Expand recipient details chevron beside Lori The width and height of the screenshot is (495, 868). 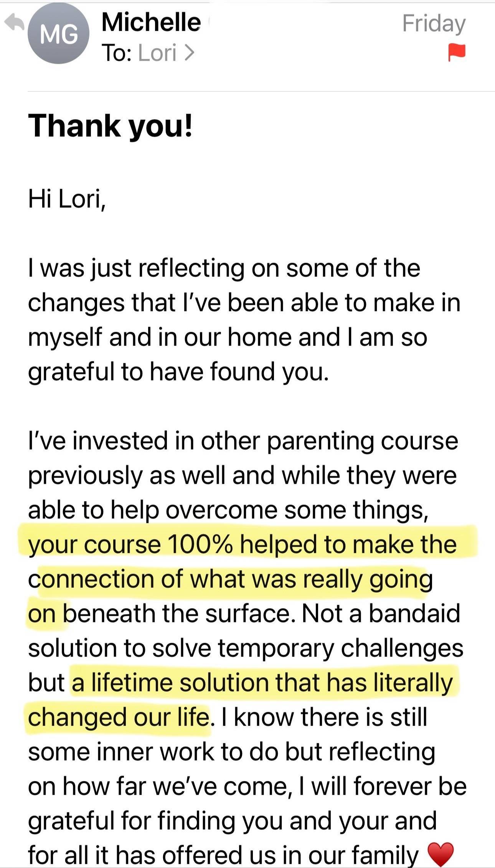[189, 53]
